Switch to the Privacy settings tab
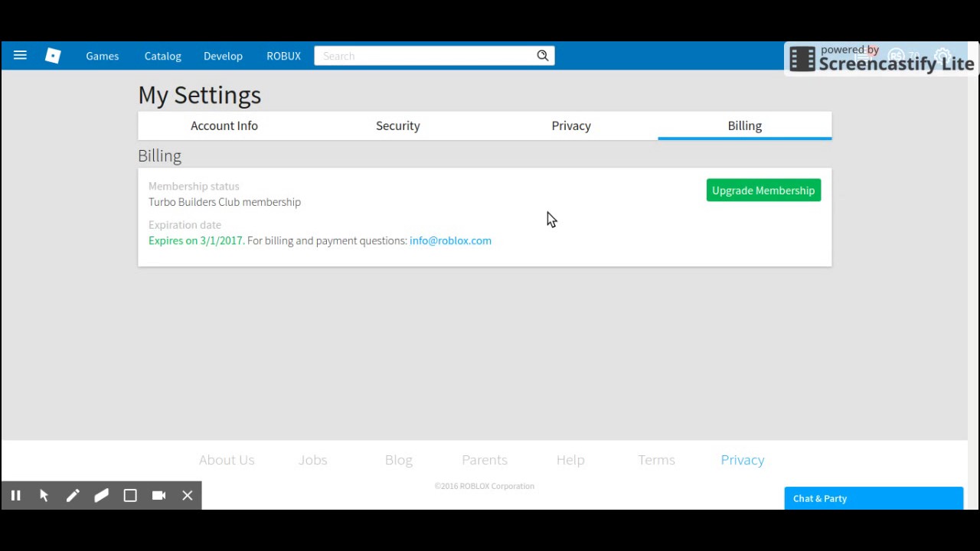Screen dimensions: 980x551 click(x=571, y=126)
